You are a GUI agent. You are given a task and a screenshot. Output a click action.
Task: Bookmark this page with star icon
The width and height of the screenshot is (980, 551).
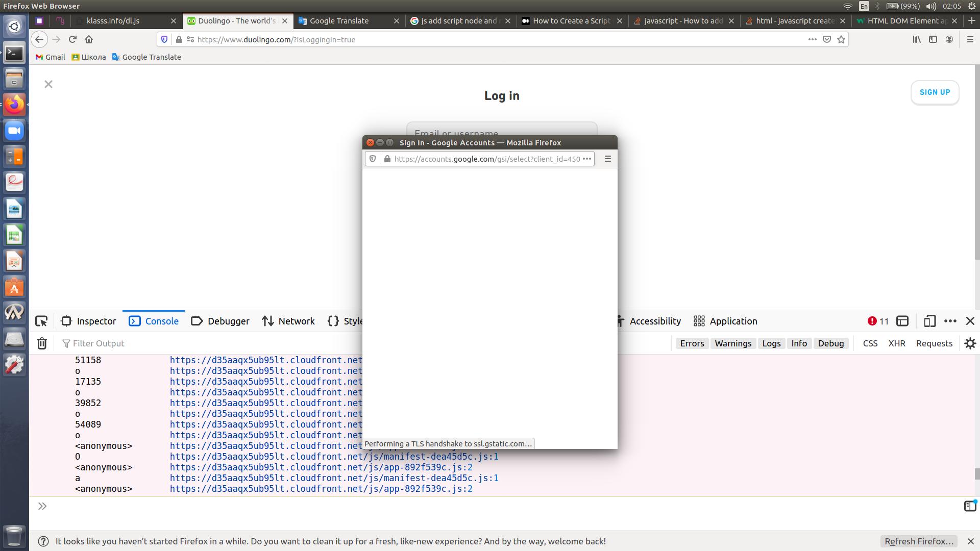coord(841,39)
